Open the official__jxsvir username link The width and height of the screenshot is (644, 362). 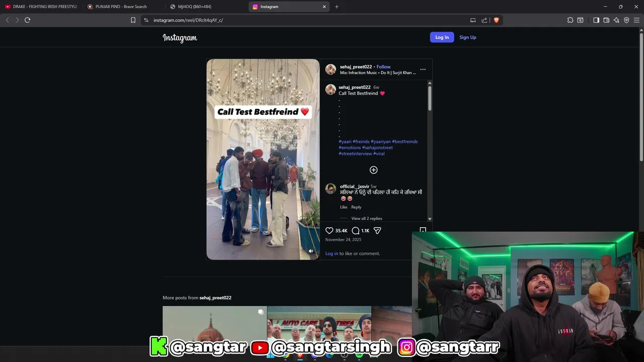pos(354,187)
